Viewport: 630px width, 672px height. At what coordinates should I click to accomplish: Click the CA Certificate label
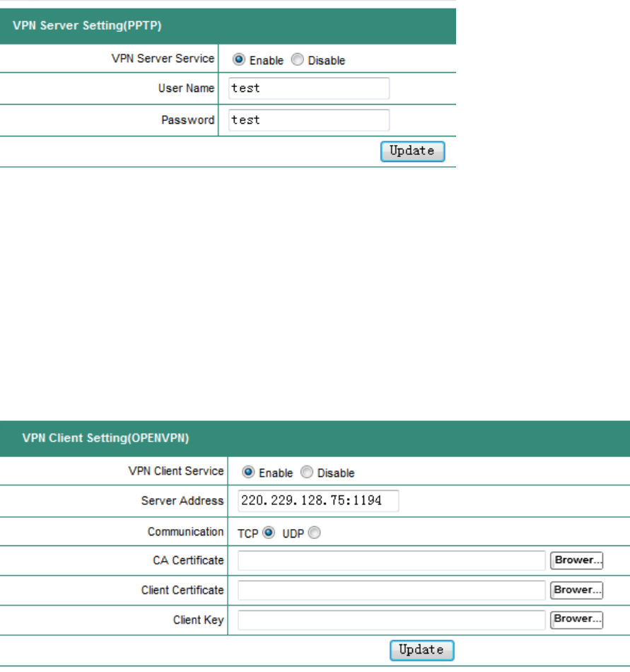pyautogui.click(x=189, y=560)
